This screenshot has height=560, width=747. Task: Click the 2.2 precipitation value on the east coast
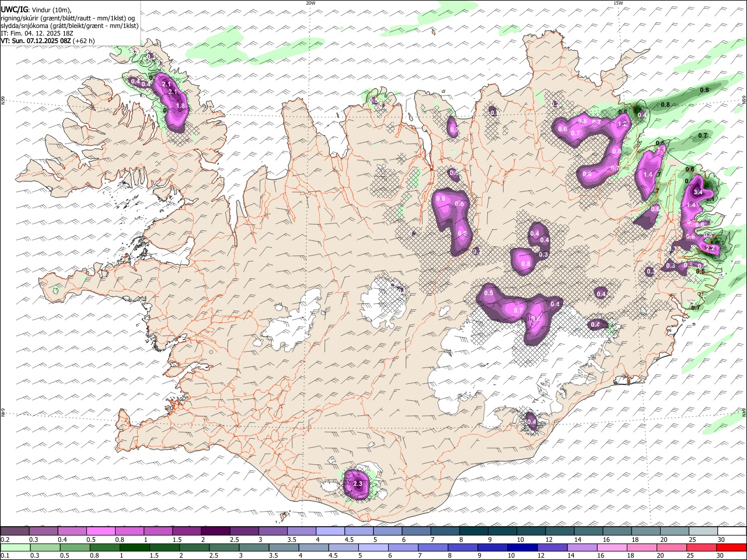click(710, 249)
